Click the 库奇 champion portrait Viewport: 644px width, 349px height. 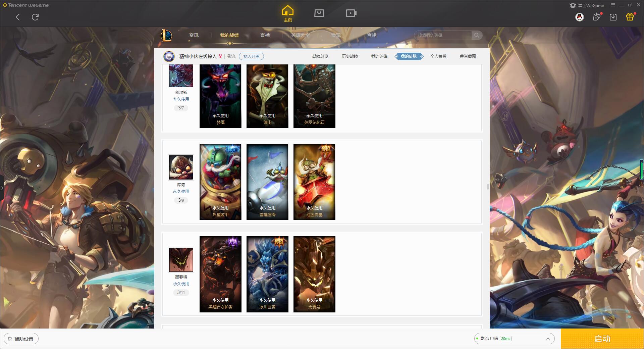click(181, 167)
